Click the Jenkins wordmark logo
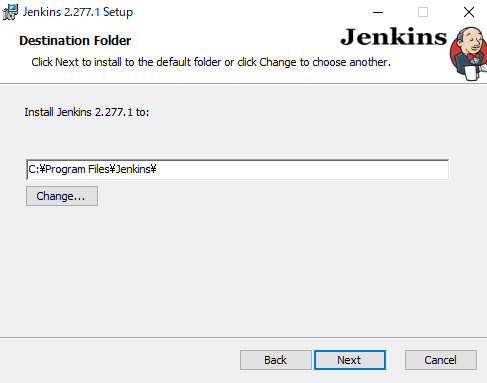The image size is (487, 383). tap(393, 37)
